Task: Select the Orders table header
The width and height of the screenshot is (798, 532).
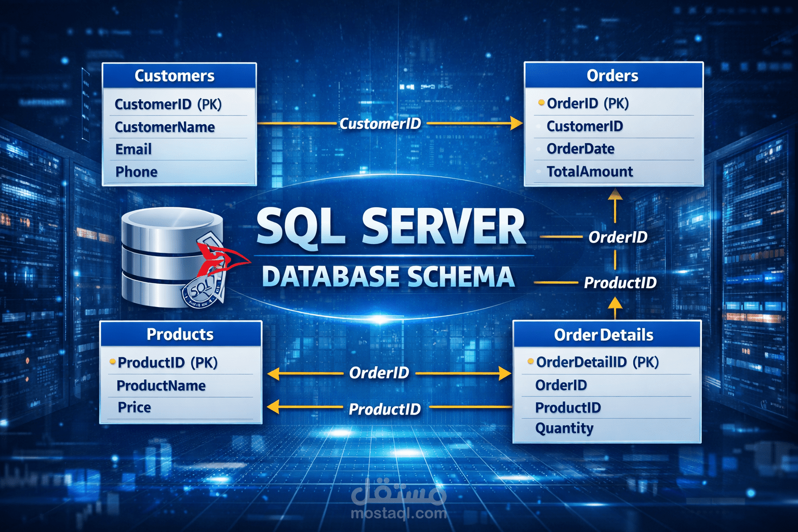Action: (x=614, y=76)
